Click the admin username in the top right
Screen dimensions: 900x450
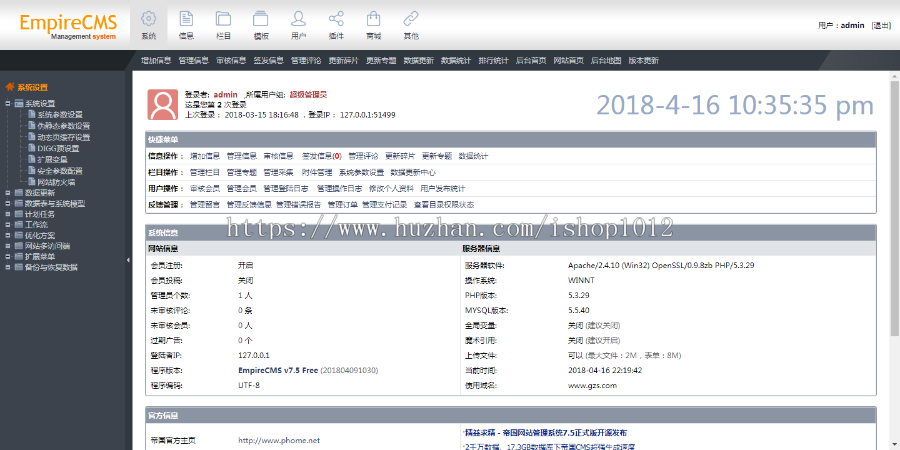click(852, 25)
